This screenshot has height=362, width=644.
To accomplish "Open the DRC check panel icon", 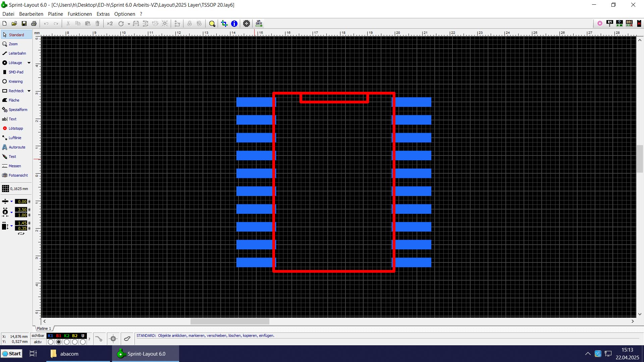I will [x=629, y=23].
